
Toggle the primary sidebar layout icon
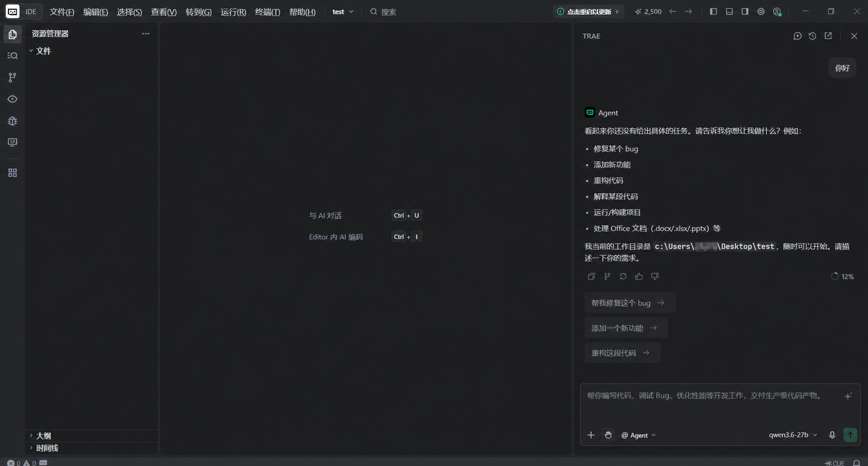pos(713,11)
